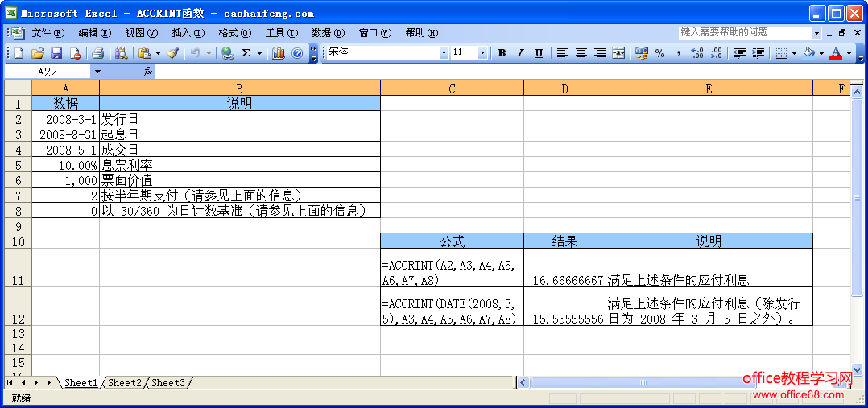This screenshot has width=868, height=408.
Task: Insert a hyperlink using globe icon
Action: click(228, 53)
